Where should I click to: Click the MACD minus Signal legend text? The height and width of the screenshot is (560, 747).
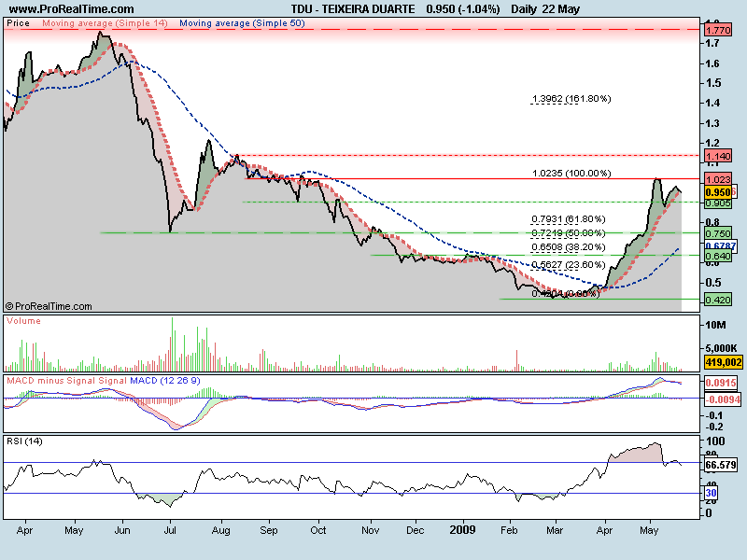pos(51,381)
